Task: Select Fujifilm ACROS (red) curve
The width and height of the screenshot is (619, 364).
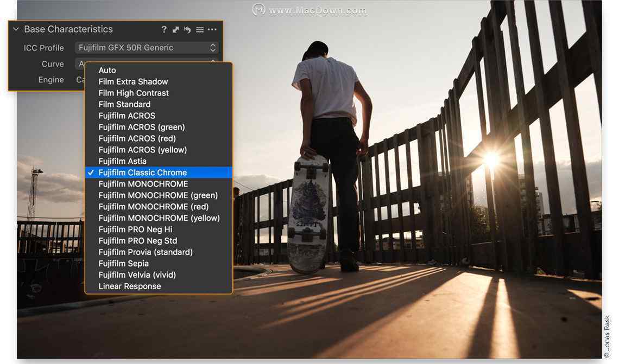Action: (159, 138)
